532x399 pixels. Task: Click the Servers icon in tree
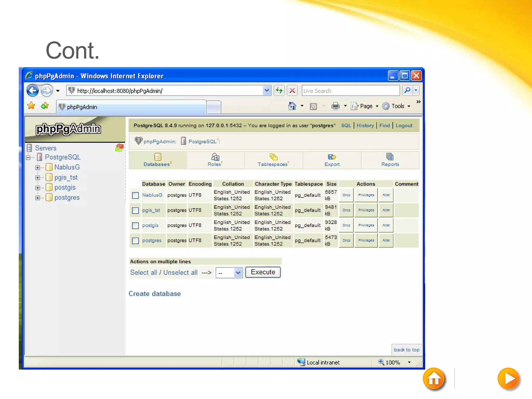pos(29,148)
